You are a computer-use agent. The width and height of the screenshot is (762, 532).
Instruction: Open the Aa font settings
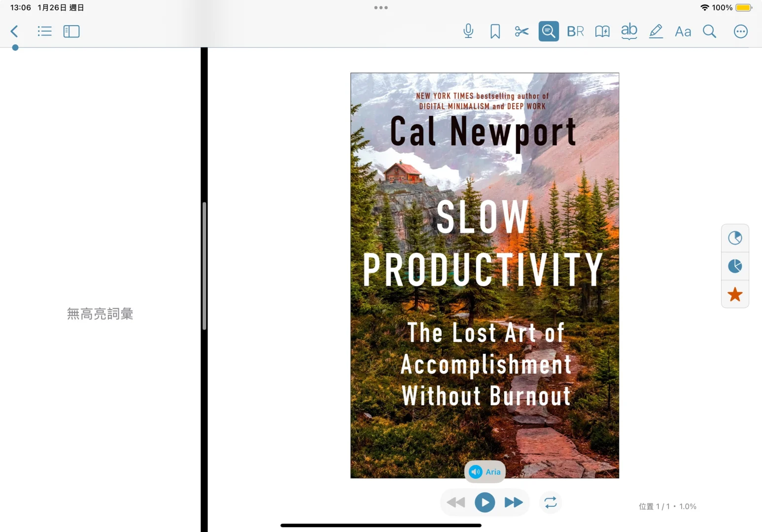683,32
